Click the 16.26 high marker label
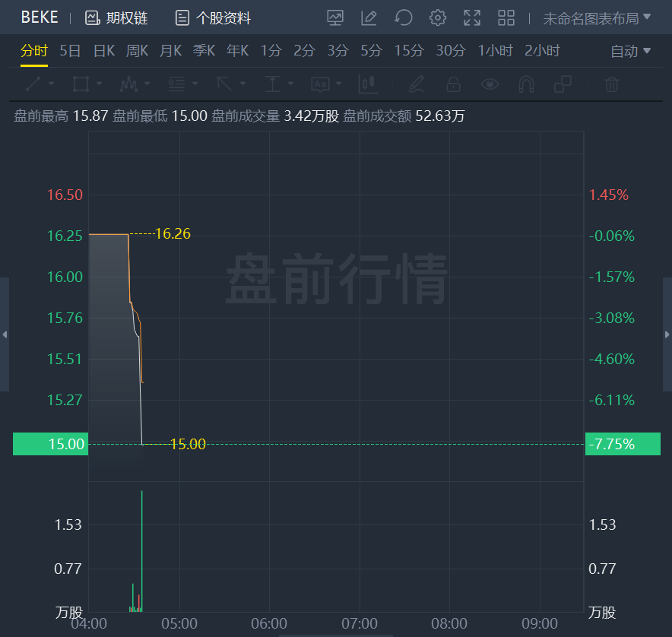 [173, 233]
